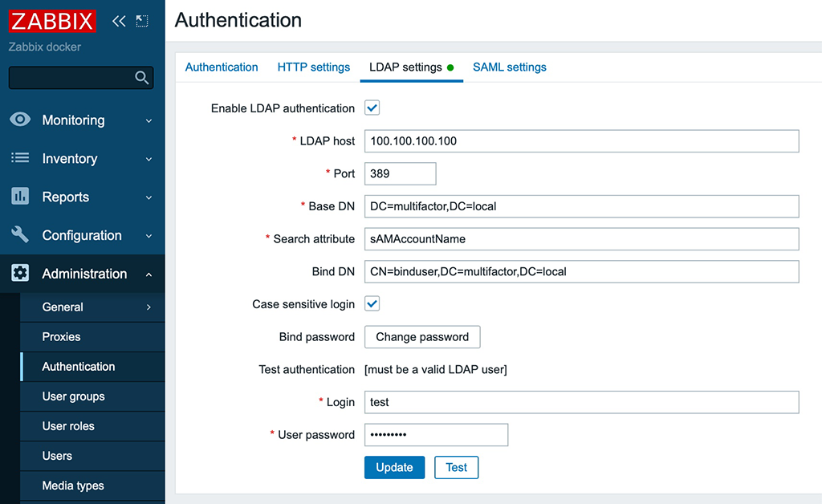
Task: Expand the General submenu arrow
Action: (148, 307)
